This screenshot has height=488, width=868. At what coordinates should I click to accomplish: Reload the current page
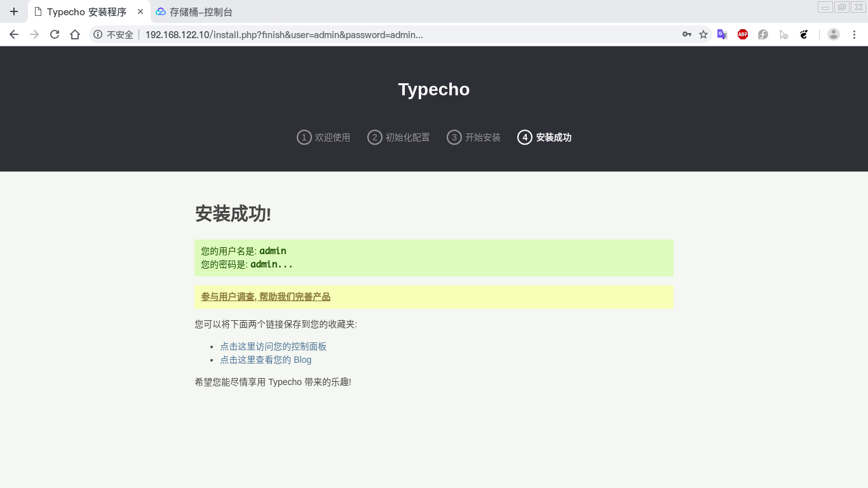tap(54, 34)
